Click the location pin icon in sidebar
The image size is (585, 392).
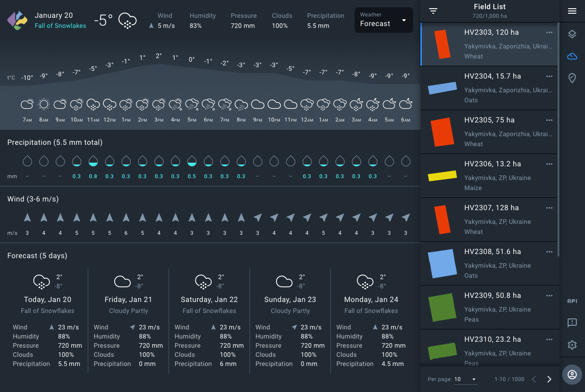tap(572, 78)
